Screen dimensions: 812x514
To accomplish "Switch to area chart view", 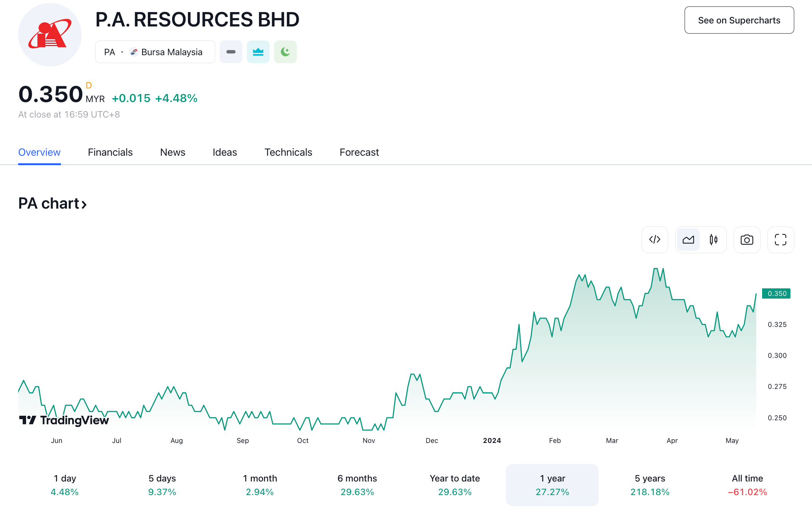I will point(688,240).
